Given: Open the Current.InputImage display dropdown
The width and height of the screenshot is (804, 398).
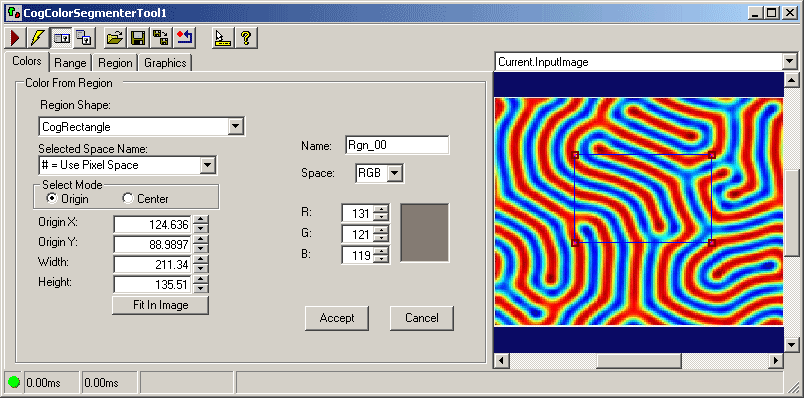Looking at the screenshot, I should coord(789,62).
